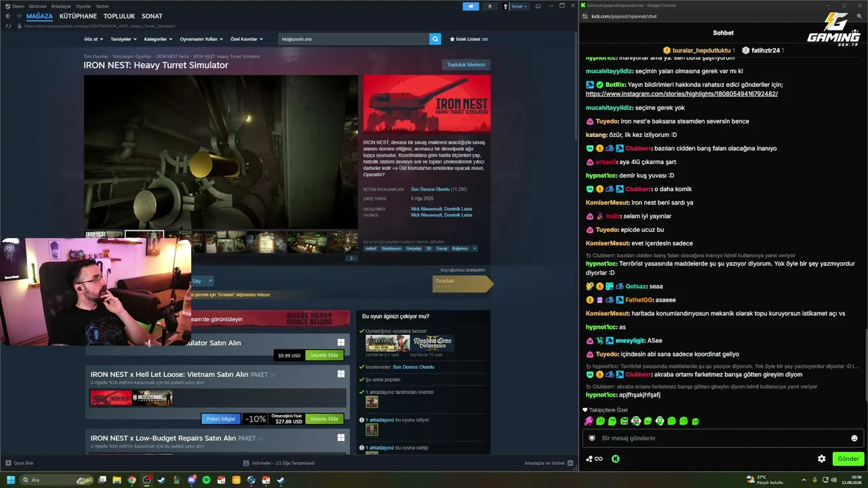Click the Windows taskbar search box
Image resolution: width=868 pixels, height=488 pixels.
(57, 480)
